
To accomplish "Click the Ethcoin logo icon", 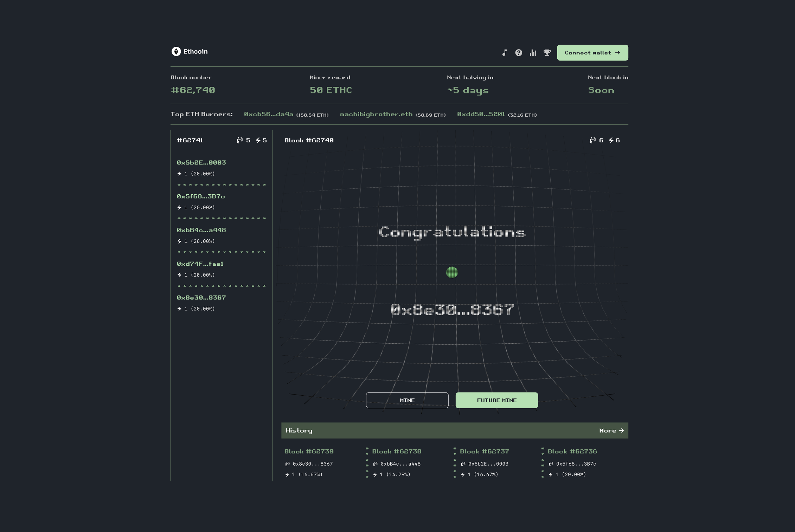I will [x=176, y=52].
